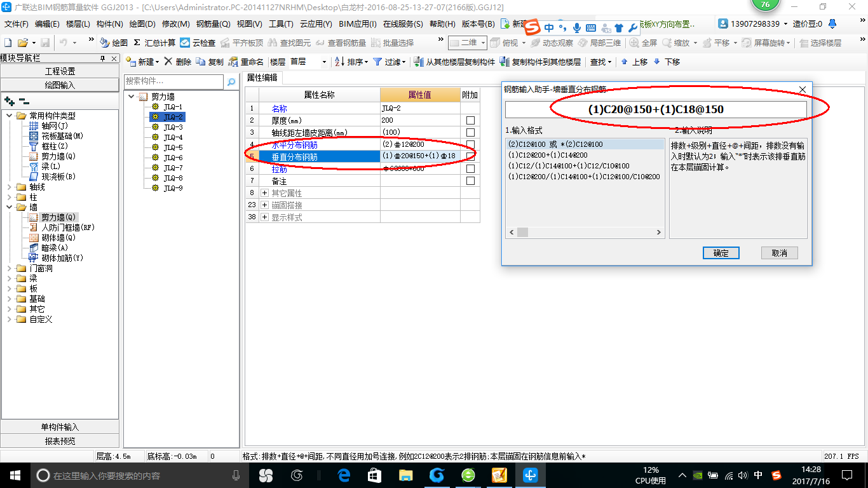868x488 pixels.
Task: Move component up with 上移
Action: pyautogui.click(x=634, y=62)
